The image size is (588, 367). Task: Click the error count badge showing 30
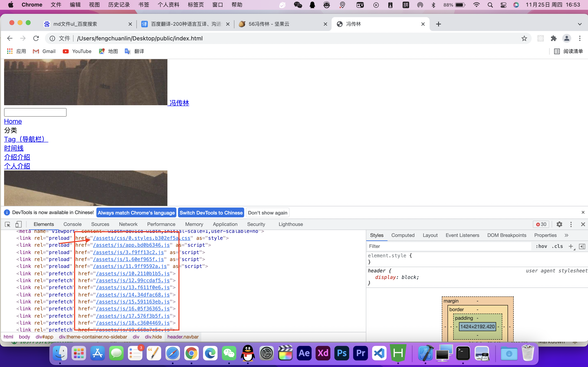point(541,224)
